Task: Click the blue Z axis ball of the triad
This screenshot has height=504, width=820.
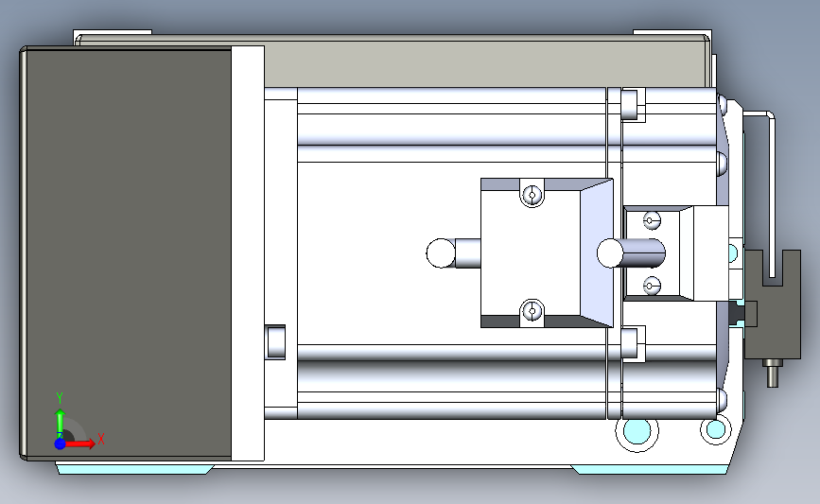Action: 60,443
